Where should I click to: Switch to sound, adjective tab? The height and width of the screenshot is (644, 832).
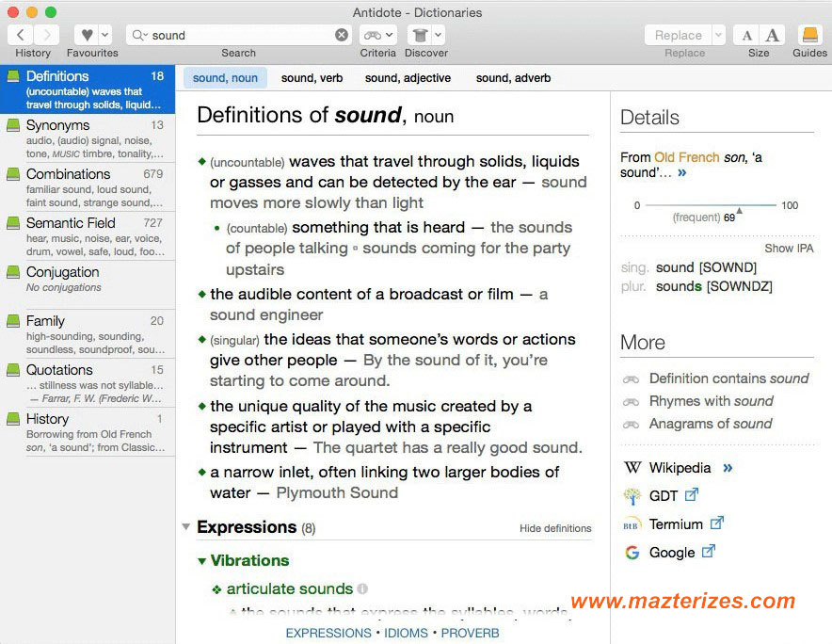click(408, 78)
